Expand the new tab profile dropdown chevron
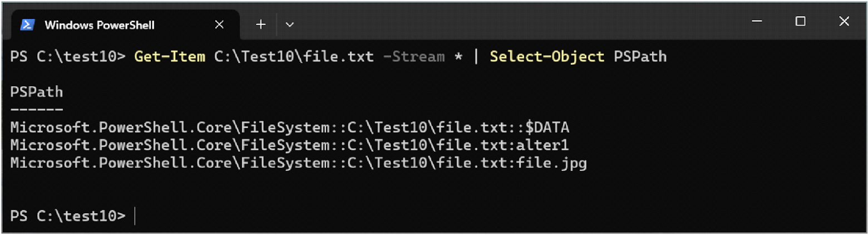The width and height of the screenshot is (868, 235). point(289,25)
